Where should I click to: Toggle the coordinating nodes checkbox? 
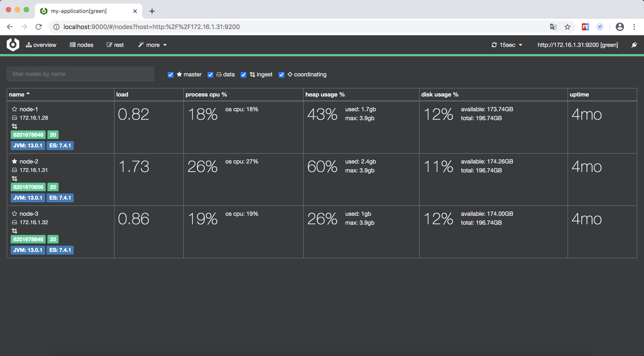pyautogui.click(x=281, y=75)
